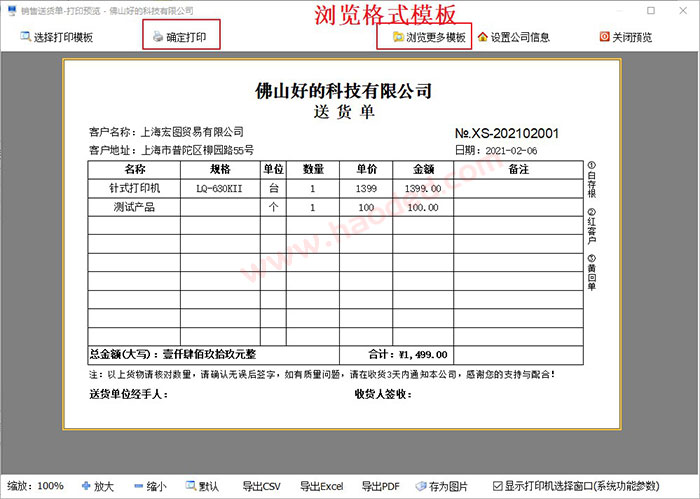Click the red 关闭预览 icon
Viewport: 700px width, 499px height.
pos(604,37)
